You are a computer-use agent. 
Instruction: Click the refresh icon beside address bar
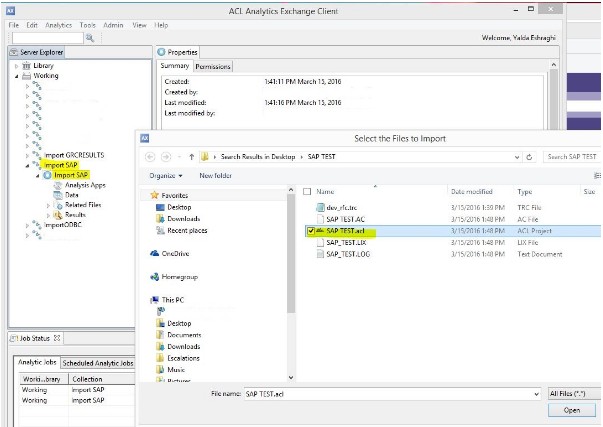(x=527, y=157)
